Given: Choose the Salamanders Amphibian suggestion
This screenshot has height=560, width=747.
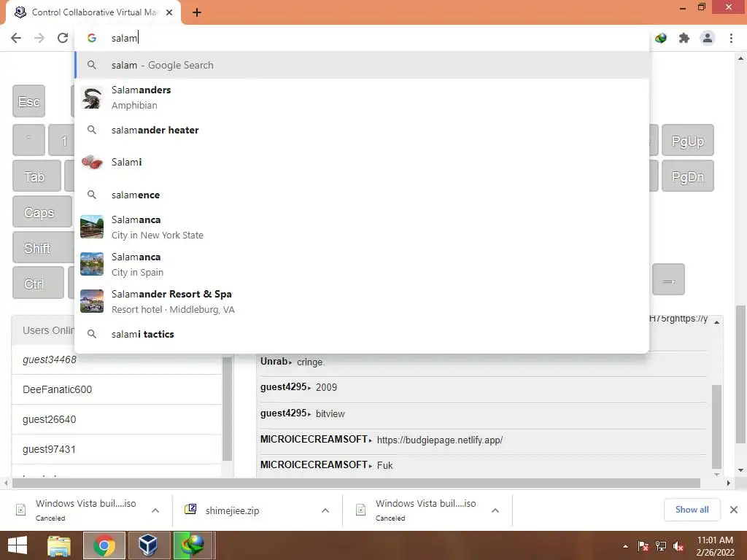Looking at the screenshot, I should pos(362,98).
